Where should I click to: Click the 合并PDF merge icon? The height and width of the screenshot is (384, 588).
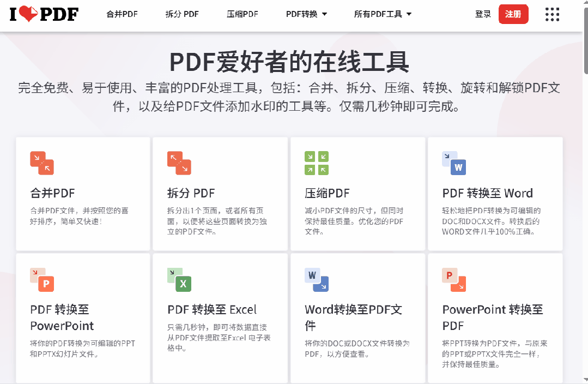point(42,163)
